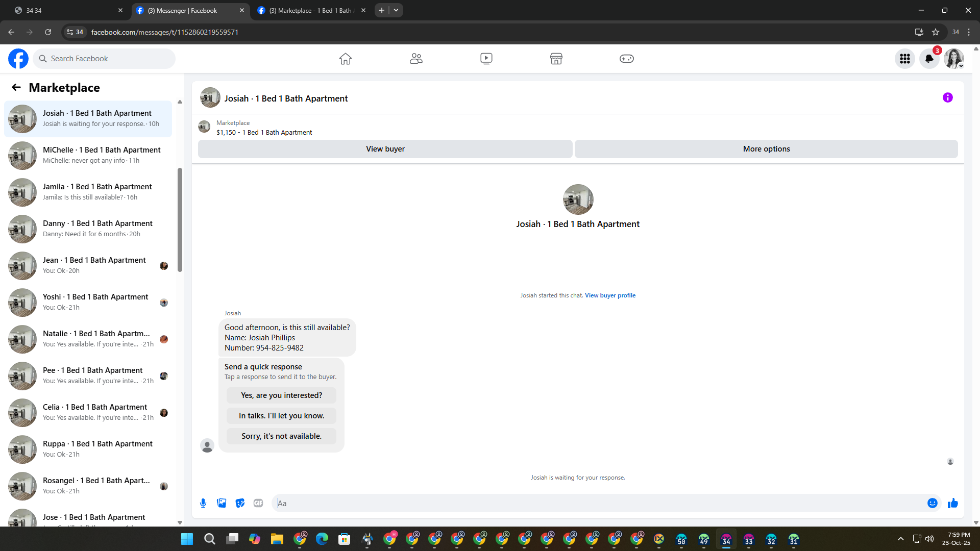Open the Facebook notifications bell
The image size is (980, 551).
tap(929, 59)
